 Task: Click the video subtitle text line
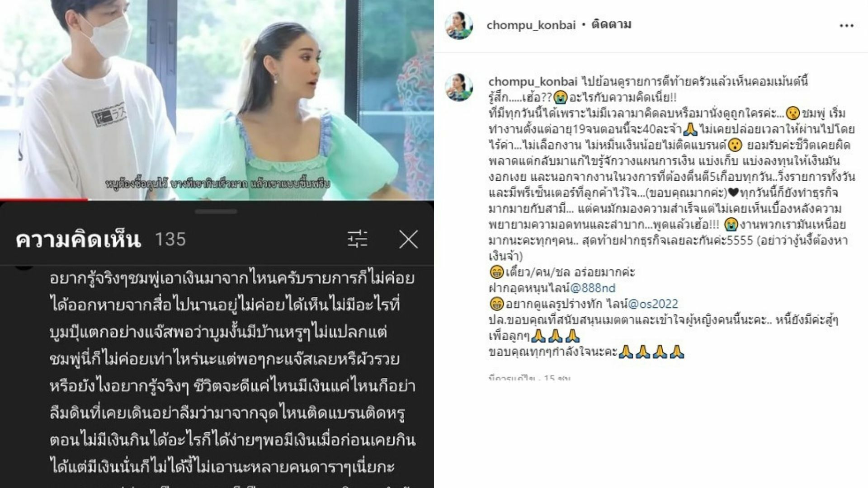click(x=217, y=184)
